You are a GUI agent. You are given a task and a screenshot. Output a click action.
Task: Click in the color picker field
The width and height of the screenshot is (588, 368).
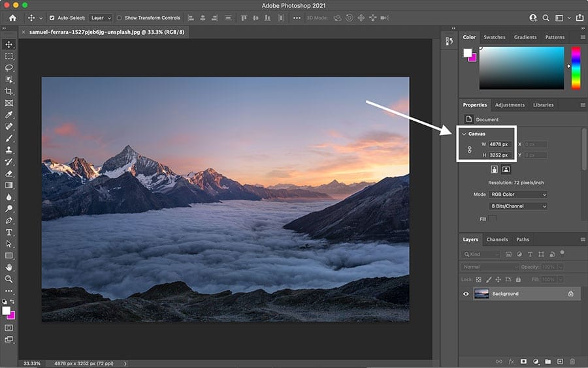[x=521, y=68]
